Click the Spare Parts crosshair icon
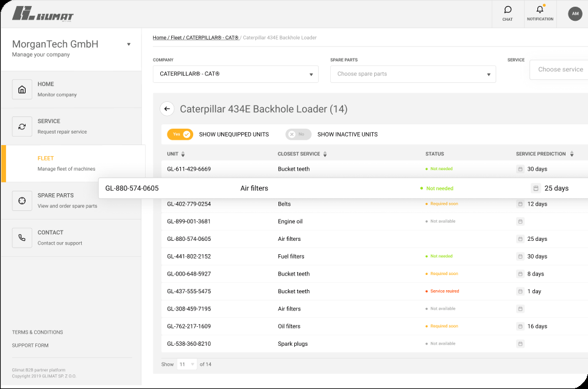Image resolution: width=588 pixels, height=389 pixels. (22, 201)
